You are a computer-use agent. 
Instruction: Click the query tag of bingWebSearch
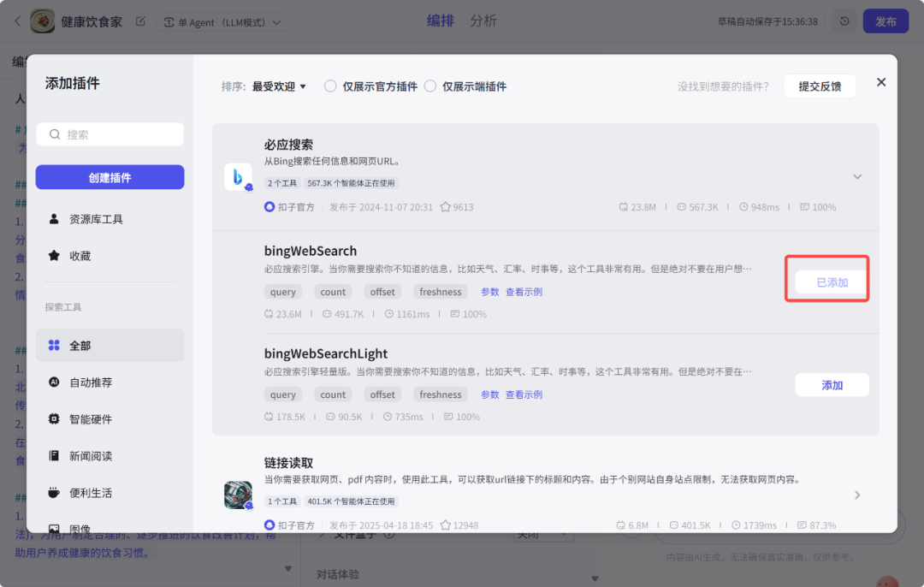pyautogui.click(x=283, y=292)
